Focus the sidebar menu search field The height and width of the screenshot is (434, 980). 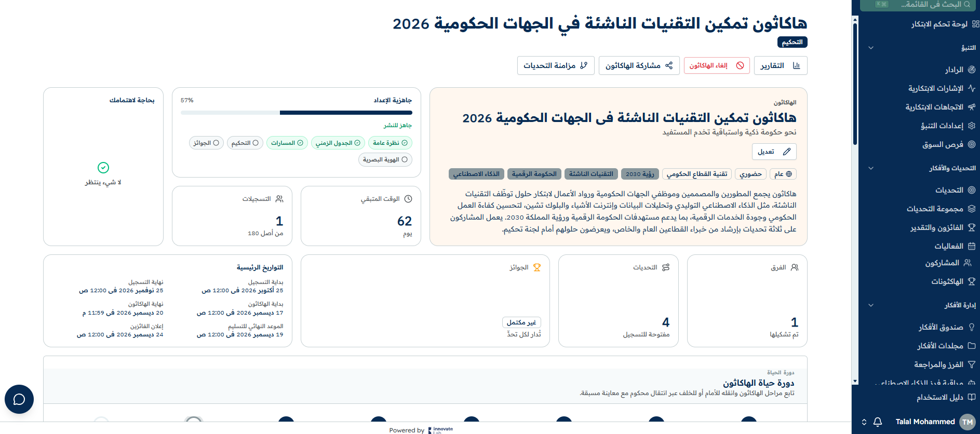point(918,5)
